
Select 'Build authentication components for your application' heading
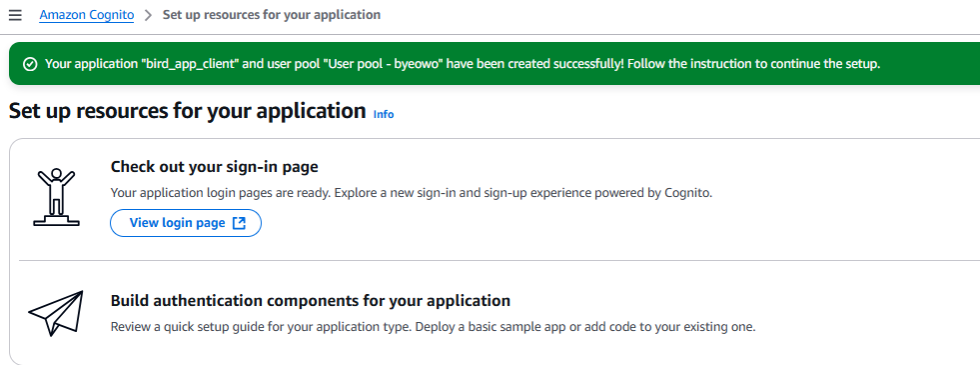tap(311, 301)
